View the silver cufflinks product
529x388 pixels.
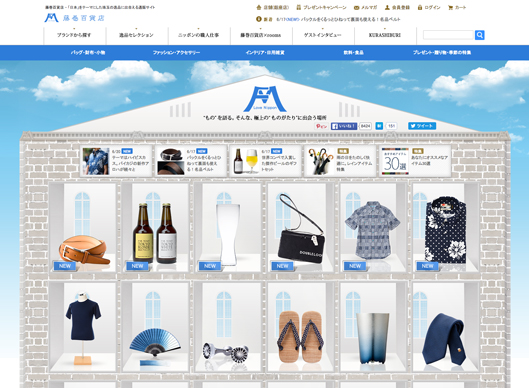pos(226,353)
